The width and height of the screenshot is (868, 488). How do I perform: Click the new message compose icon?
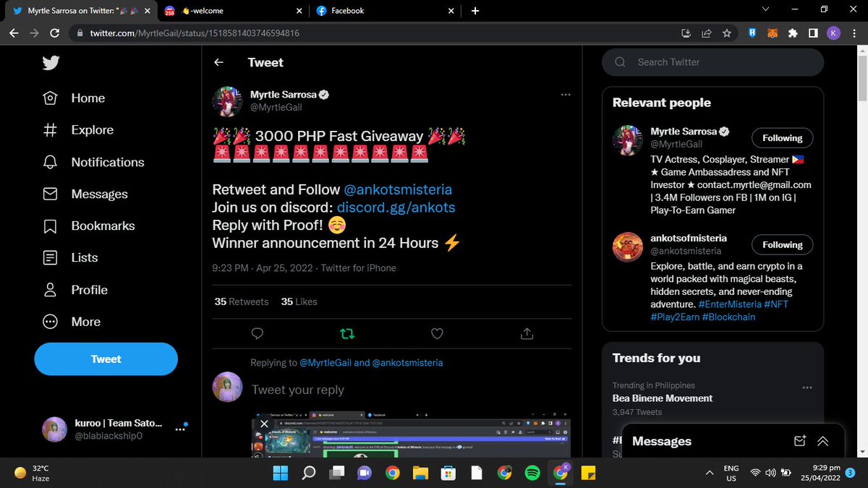pyautogui.click(x=799, y=441)
